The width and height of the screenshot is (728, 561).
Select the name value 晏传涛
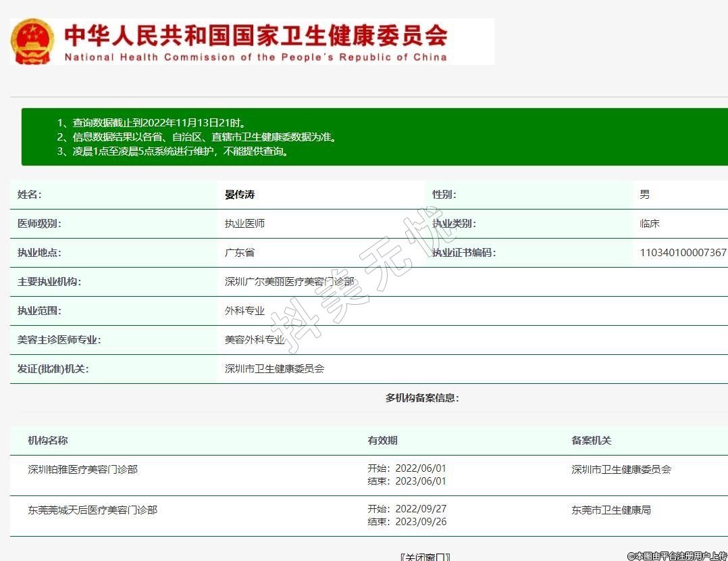tap(240, 195)
